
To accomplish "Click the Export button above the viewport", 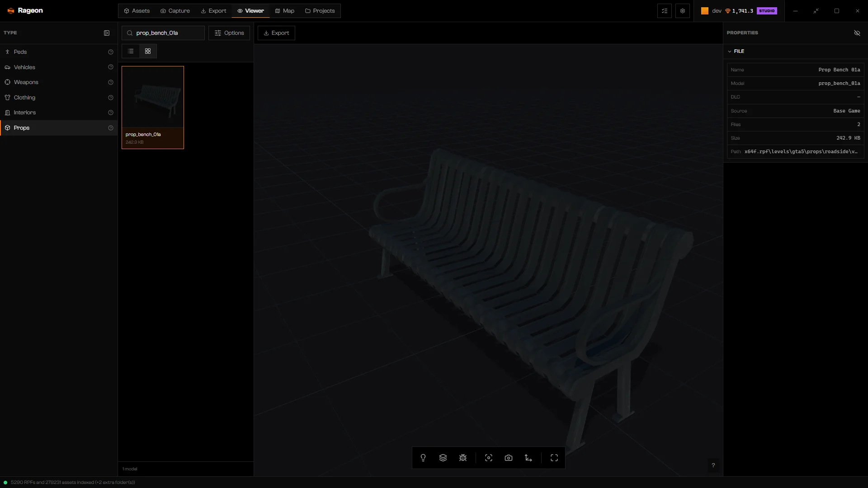I will click(x=276, y=33).
